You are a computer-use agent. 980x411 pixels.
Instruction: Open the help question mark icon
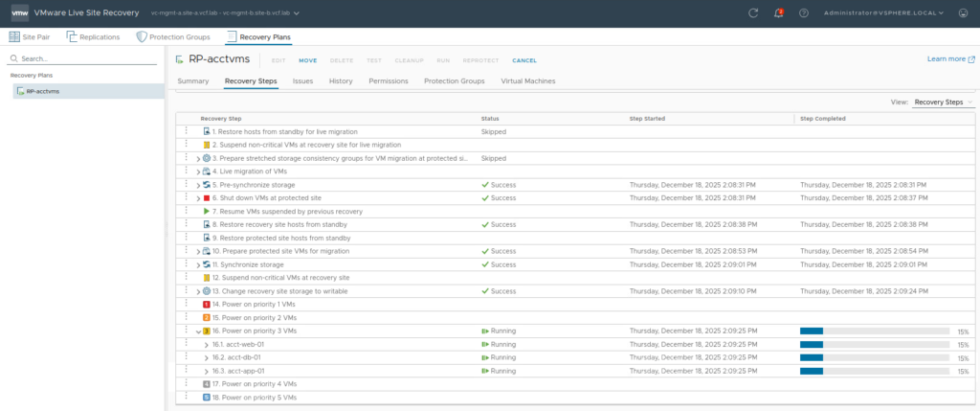(x=803, y=13)
